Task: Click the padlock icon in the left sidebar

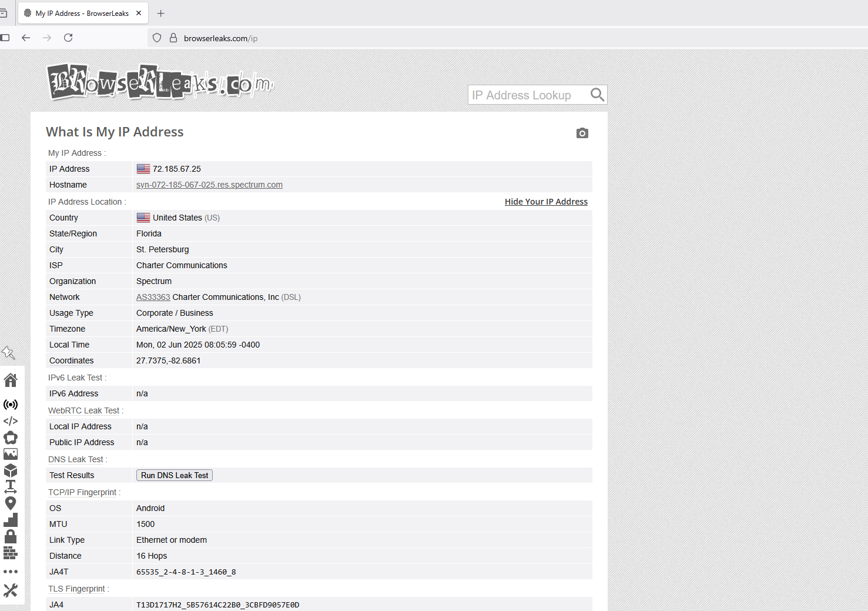Action: coord(11,536)
